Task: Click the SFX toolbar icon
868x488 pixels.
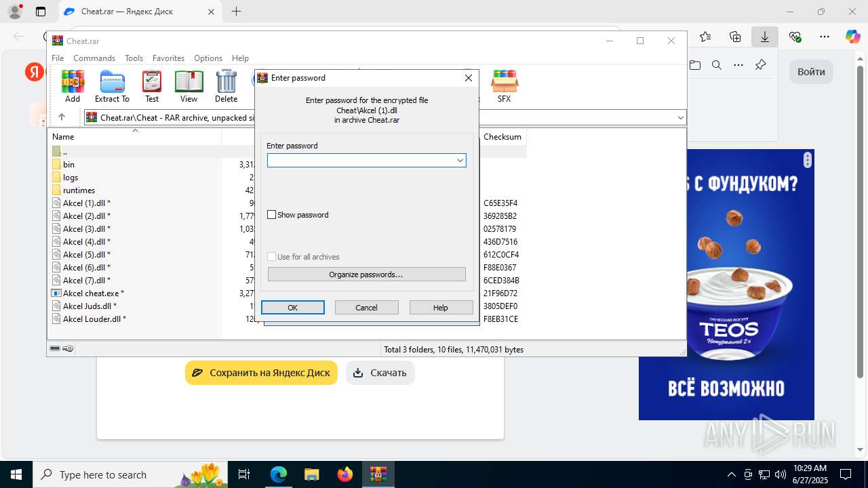Action: click(504, 86)
